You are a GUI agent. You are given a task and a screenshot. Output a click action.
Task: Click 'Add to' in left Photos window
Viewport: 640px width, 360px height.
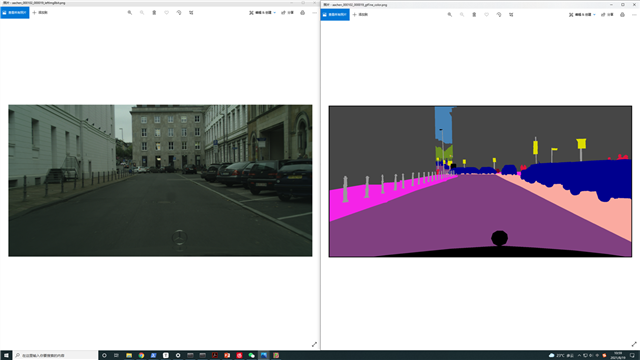40,13
